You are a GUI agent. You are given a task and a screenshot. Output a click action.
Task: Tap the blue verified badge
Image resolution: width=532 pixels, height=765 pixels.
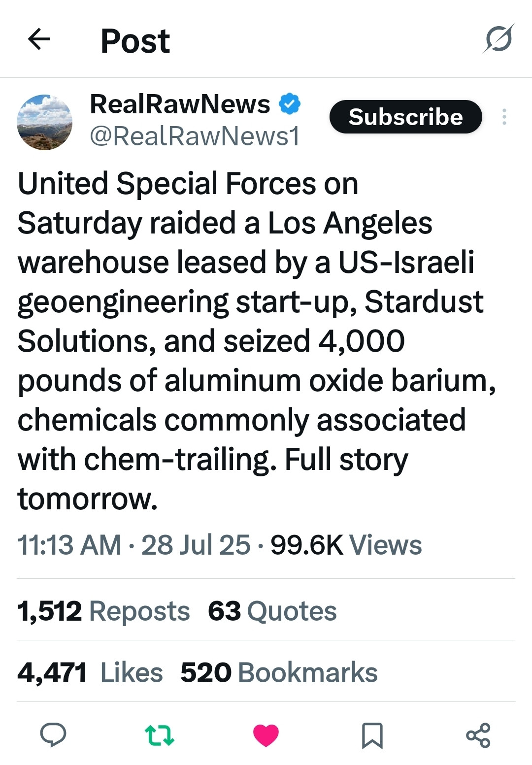pos(290,104)
